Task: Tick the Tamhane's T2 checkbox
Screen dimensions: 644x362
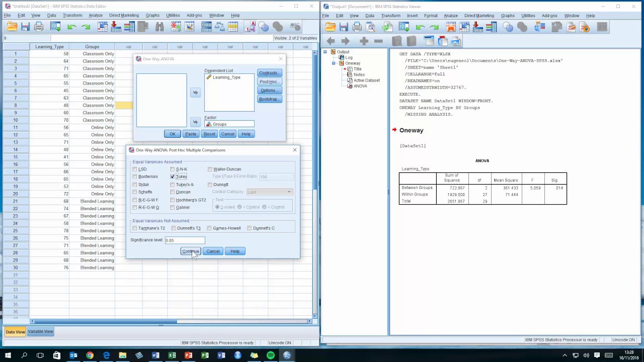Action: click(x=135, y=228)
